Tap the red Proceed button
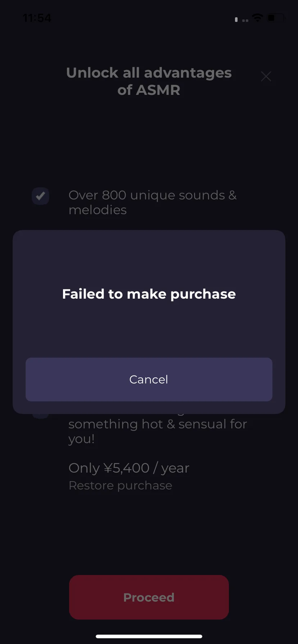This screenshot has width=298, height=644. pyautogui.click(x=149, y=597)
